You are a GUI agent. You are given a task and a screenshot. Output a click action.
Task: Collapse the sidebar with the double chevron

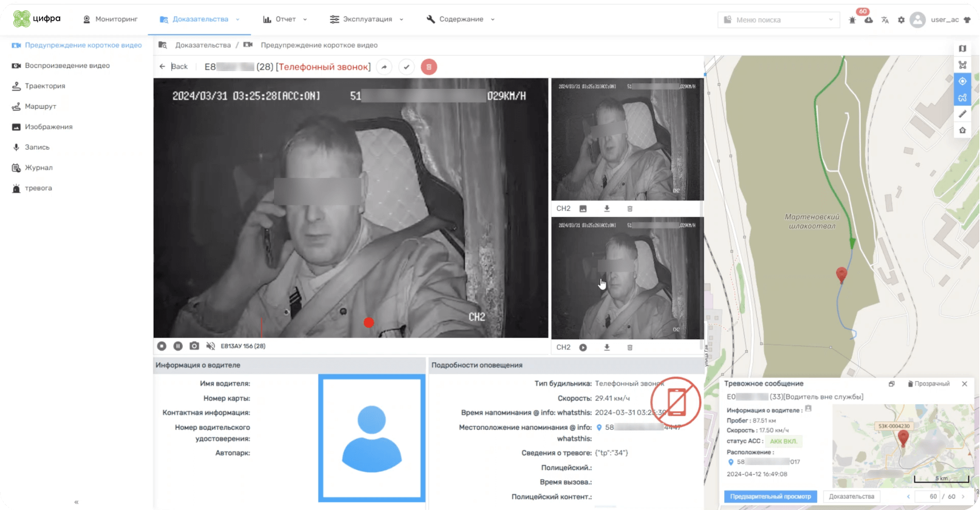point(77,502)
